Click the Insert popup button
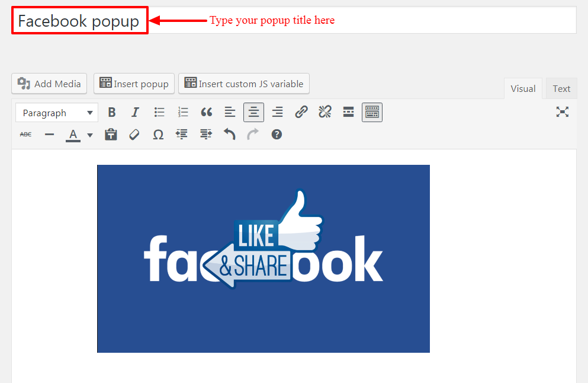This screenshot has width=588, height=383. click(x=134, y=84)
